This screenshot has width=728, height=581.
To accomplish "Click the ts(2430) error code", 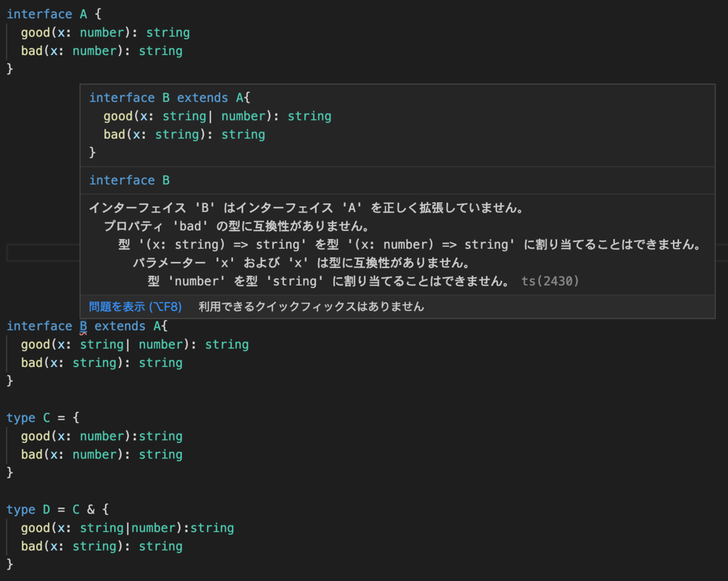I will pyautogui.click(x=550, y=281).
